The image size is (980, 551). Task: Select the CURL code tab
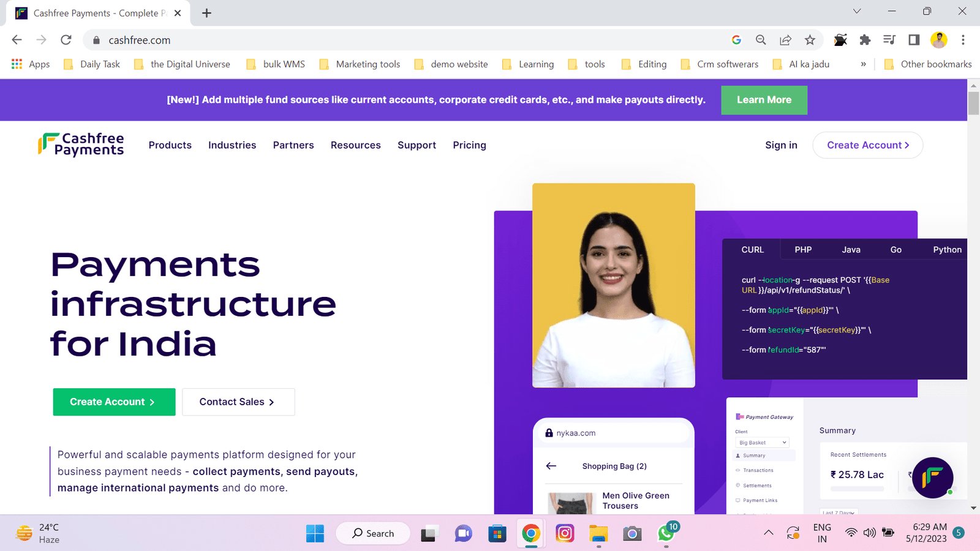[752, 250]
